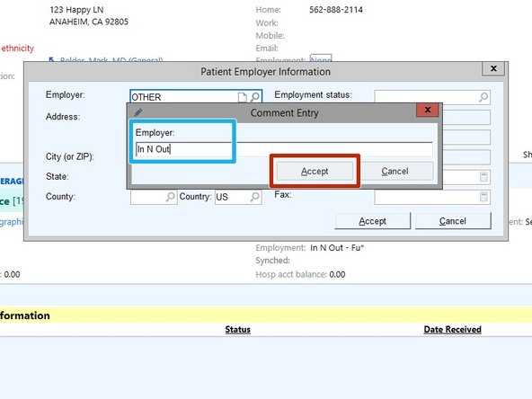Open the County lookup magnifier icon
Image resolution: width=532 pixels, height=399 pixels.
click(x=171, y=197)
